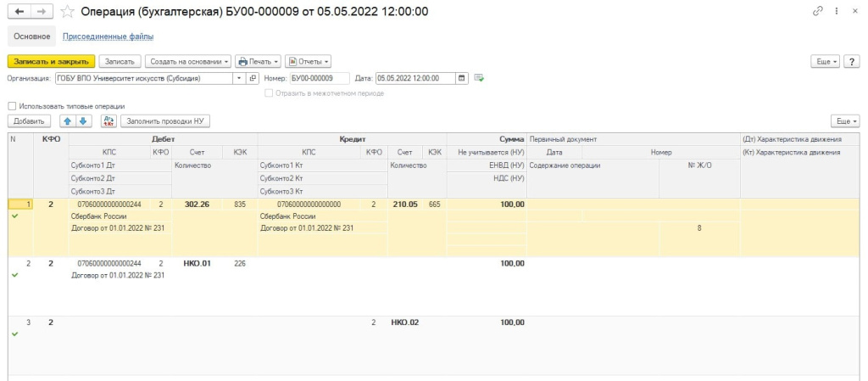The width and height of the screenshot is (868, 381).
Task: Open the 'Создать на основании' dropdown
Action: point(188,61)
